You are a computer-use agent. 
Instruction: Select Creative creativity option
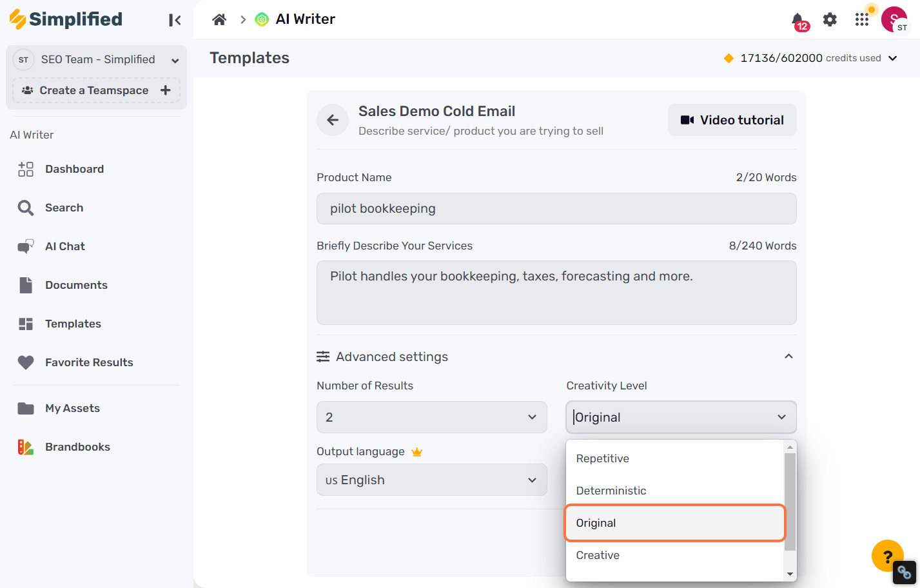(x=675, y=555)
